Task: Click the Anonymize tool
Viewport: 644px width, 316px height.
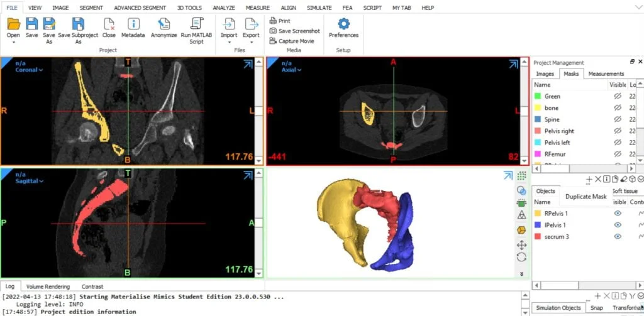Action: [x=164, y=24]
